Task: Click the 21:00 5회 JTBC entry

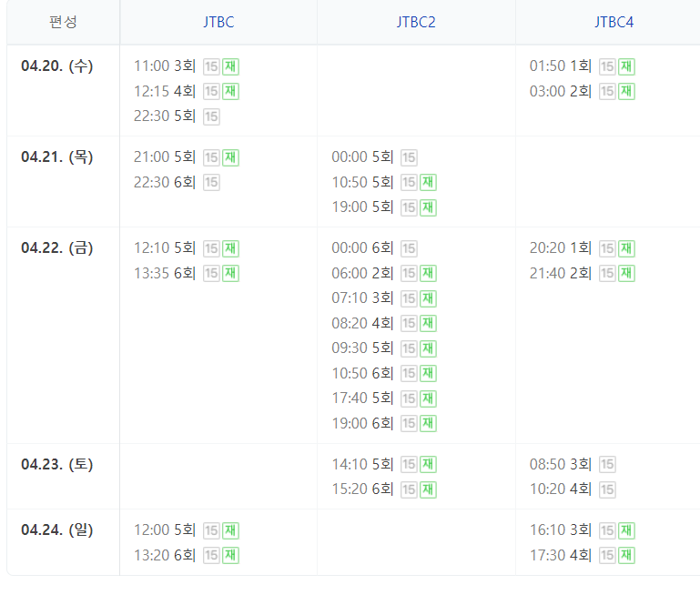Action: pos(165,157)
